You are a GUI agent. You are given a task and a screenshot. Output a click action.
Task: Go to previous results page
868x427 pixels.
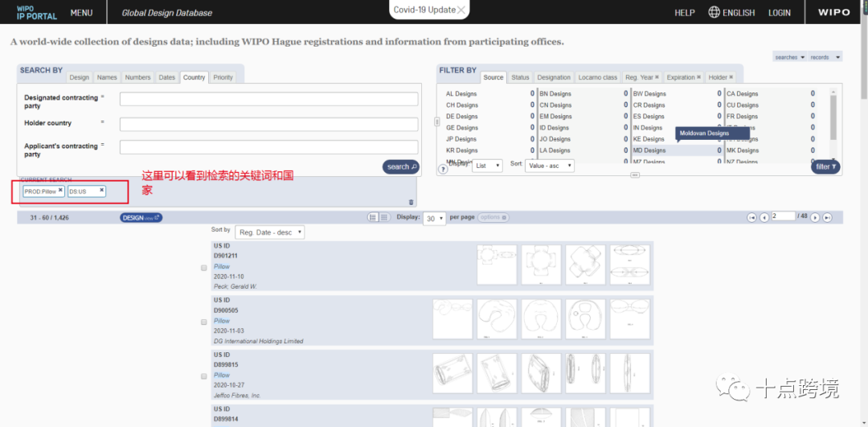pos(764,218)
